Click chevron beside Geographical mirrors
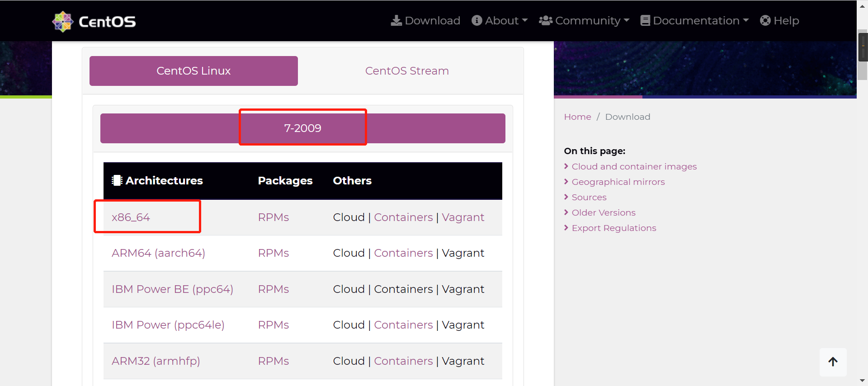 (566, 182)
